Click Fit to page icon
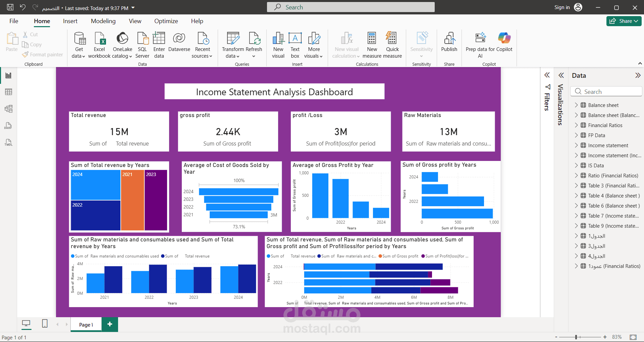This screenshot has width=644, height=342. [x=633, y=337]
